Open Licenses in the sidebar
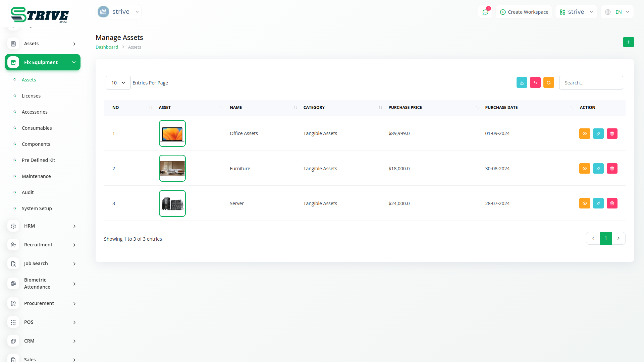The image size is (644, 362). (x=31, y=96)
